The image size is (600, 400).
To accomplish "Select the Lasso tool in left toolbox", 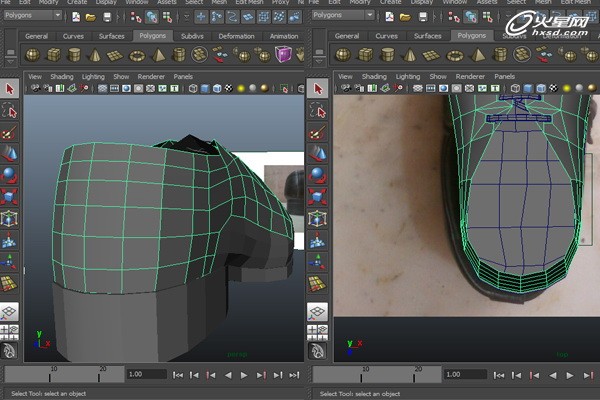I will click(x=11, y=111).
